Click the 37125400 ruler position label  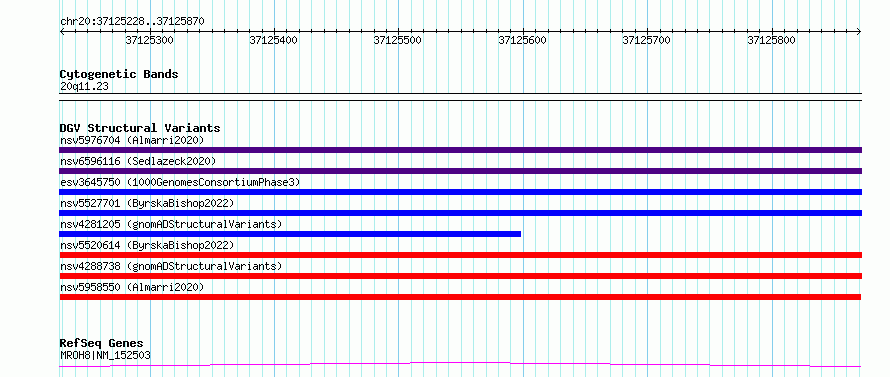[274, 40]
